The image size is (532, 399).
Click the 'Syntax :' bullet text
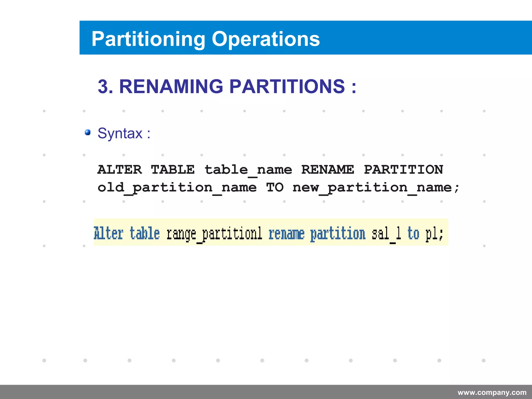tap(124, 134)
